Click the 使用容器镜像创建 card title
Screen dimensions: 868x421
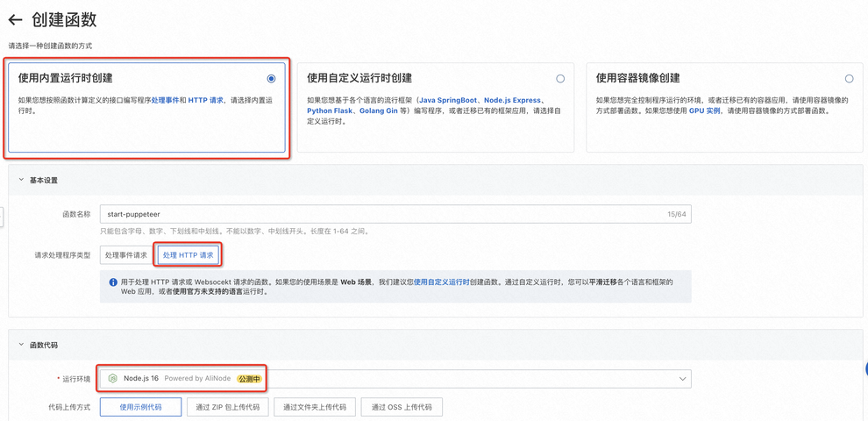[x=637, y=78]
